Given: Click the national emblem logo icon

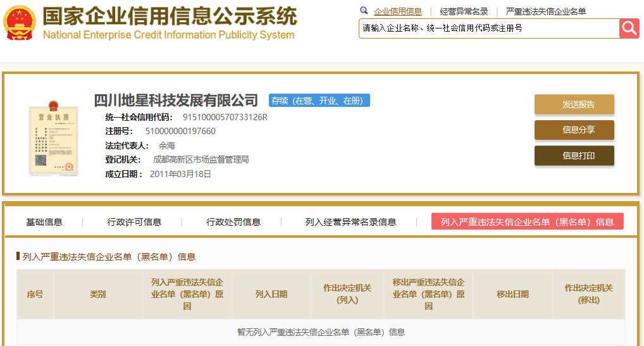Looking at the screenshot, I should [x=20, y=23].
